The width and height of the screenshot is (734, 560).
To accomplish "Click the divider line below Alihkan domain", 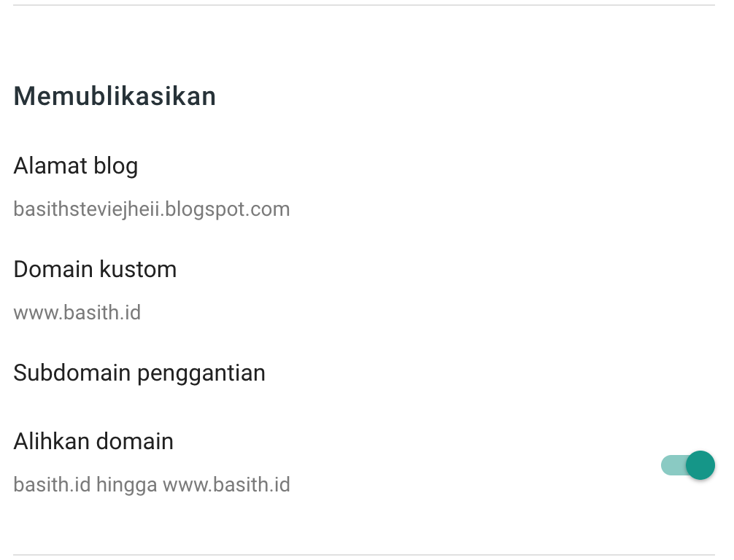I will click(364, 556).
